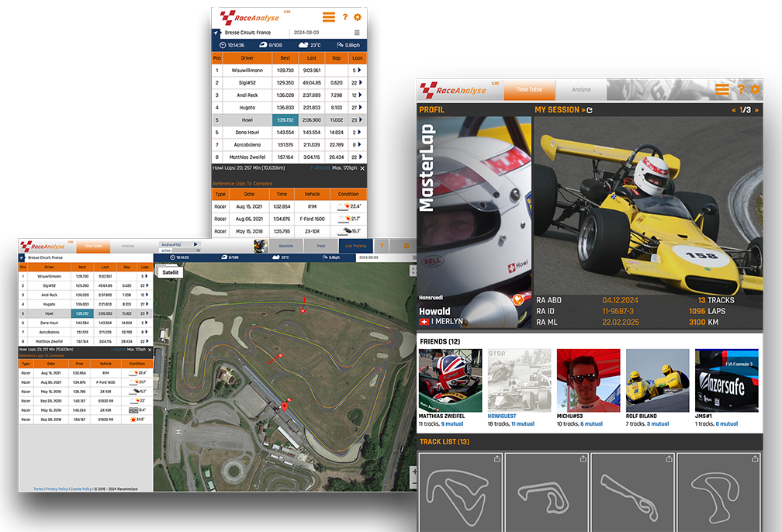Viewport: 782px width, 532px height.
Task: Open Matthias Zweifel friend thumbnail
Action: (x=450, y=381)
